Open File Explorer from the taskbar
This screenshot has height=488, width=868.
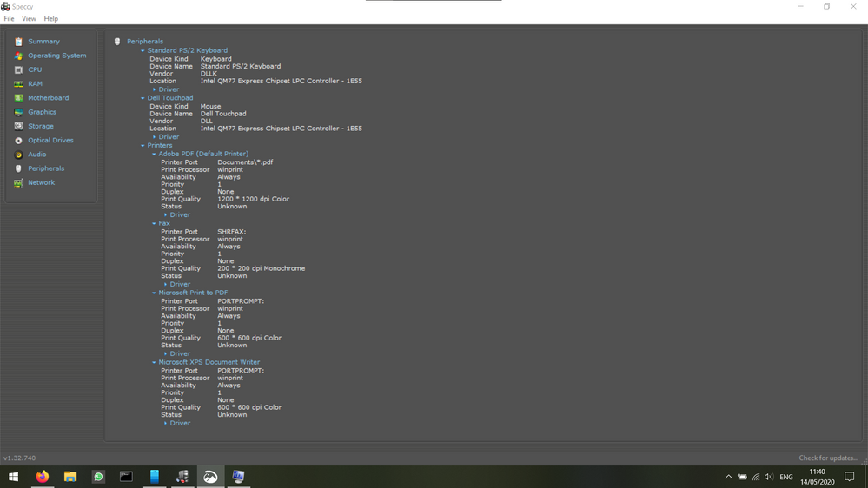click(x=70, y=477)
